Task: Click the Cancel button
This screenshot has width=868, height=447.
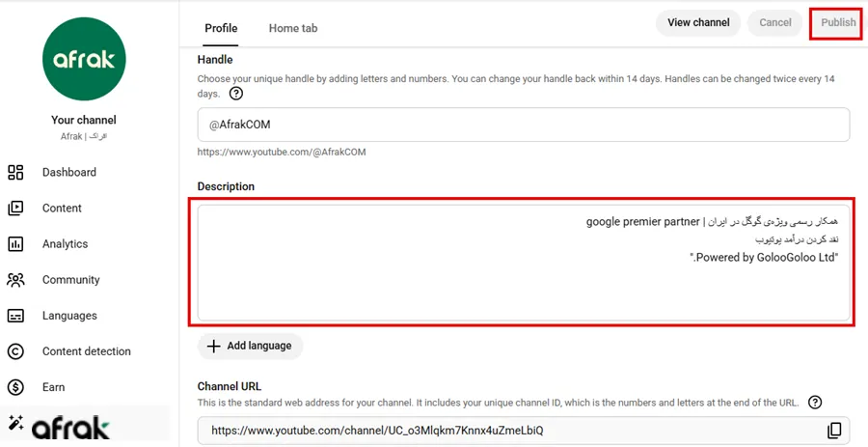Action: (774, 23)
